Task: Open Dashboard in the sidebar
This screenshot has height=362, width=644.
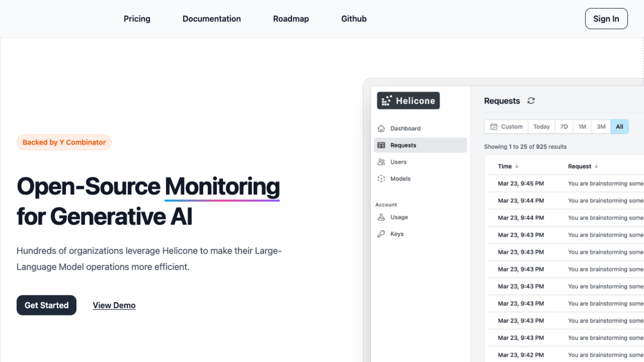Action: [x=420, y=128]
